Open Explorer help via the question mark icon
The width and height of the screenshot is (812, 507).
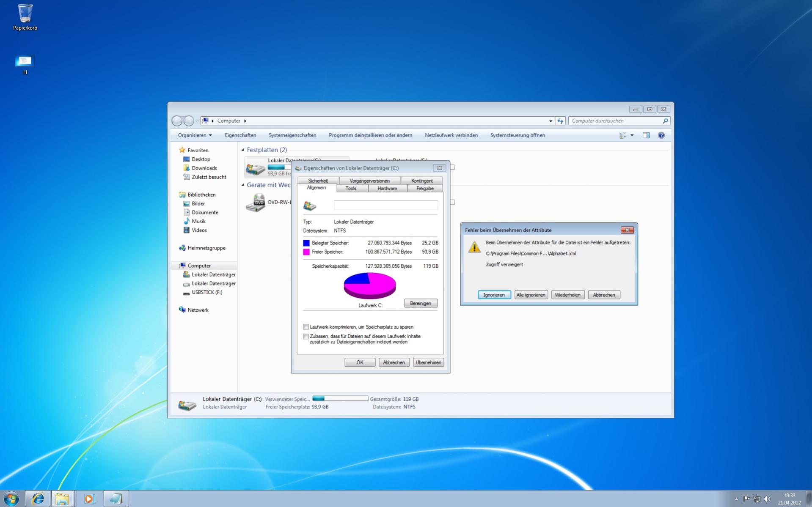click(661, 135)
